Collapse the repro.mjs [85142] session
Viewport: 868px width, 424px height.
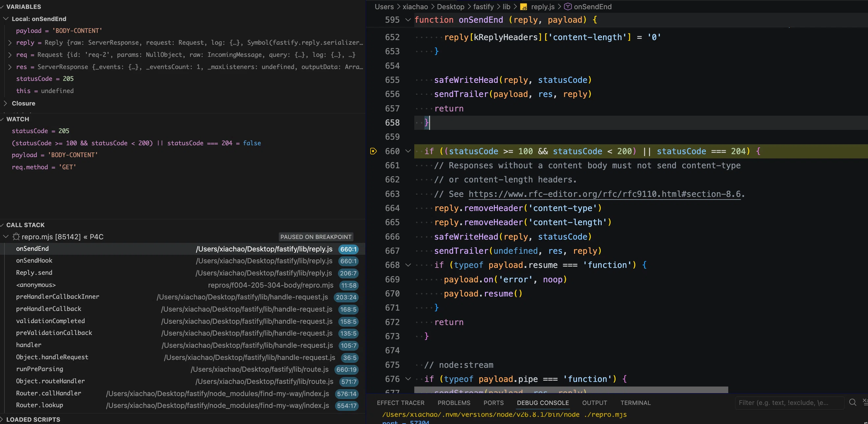pos(6,237)
